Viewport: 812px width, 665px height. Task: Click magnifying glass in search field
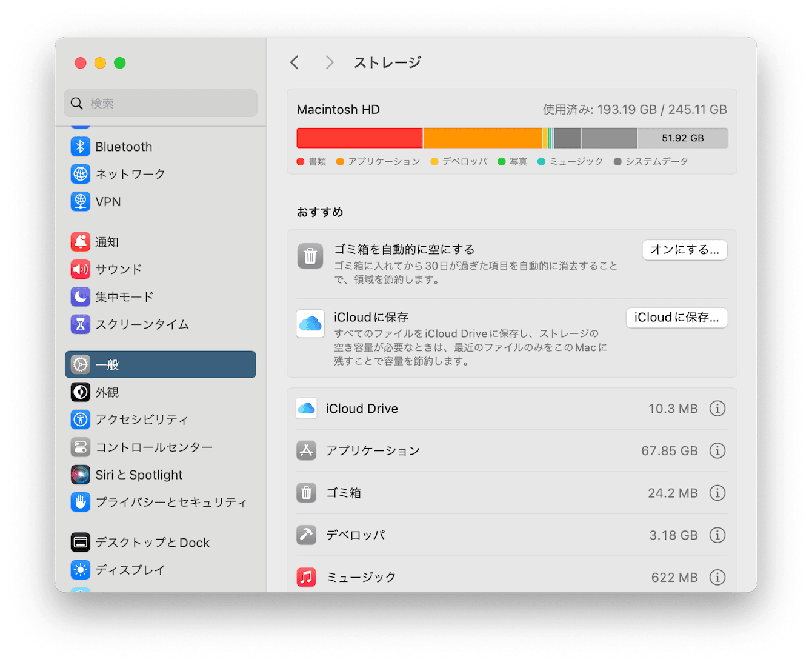[77, 104]
